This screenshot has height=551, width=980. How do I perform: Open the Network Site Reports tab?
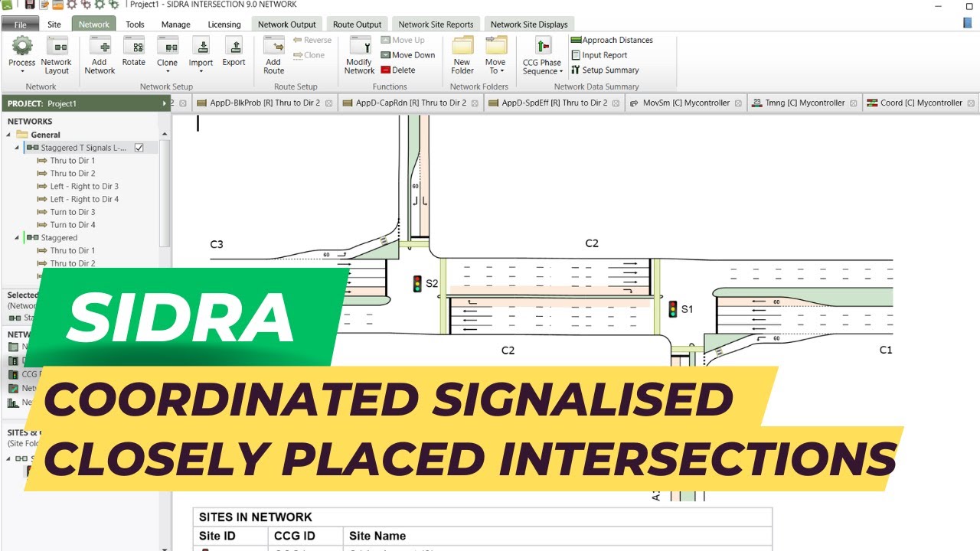click(x=436, y=24)
